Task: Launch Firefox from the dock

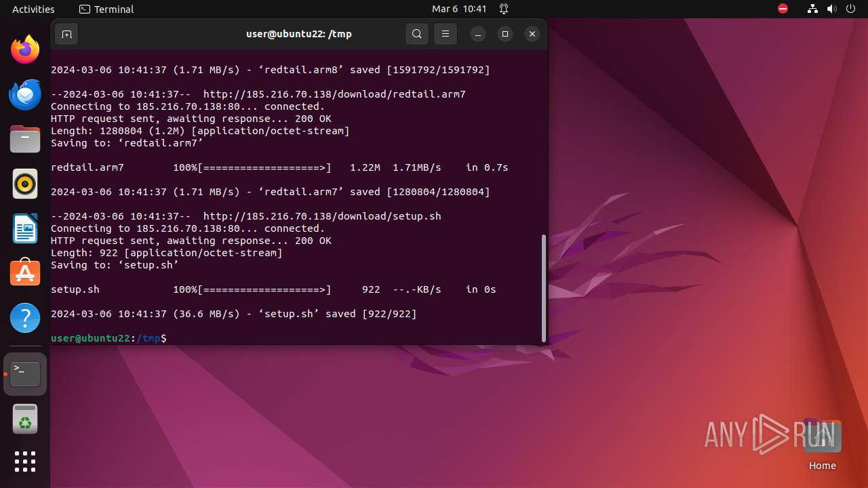Action: [x=25, y=49]
